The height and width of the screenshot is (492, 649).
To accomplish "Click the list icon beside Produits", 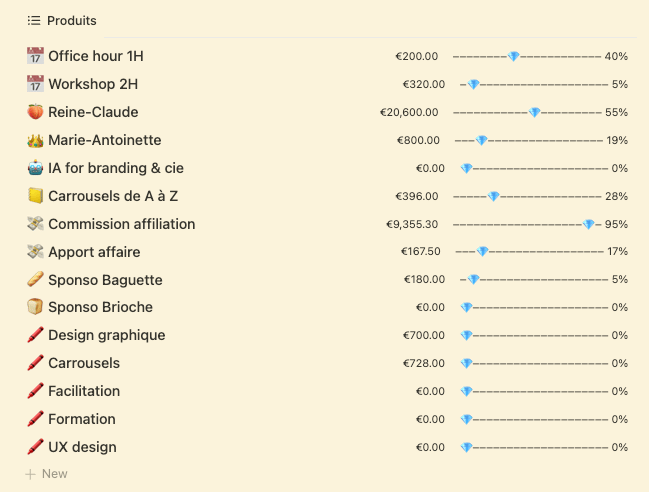I will [34, 20].
